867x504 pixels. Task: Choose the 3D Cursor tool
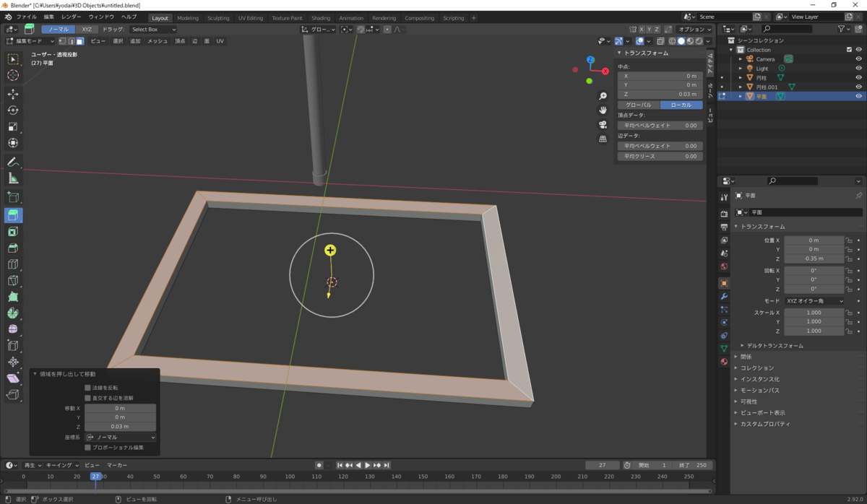(13, 75)
